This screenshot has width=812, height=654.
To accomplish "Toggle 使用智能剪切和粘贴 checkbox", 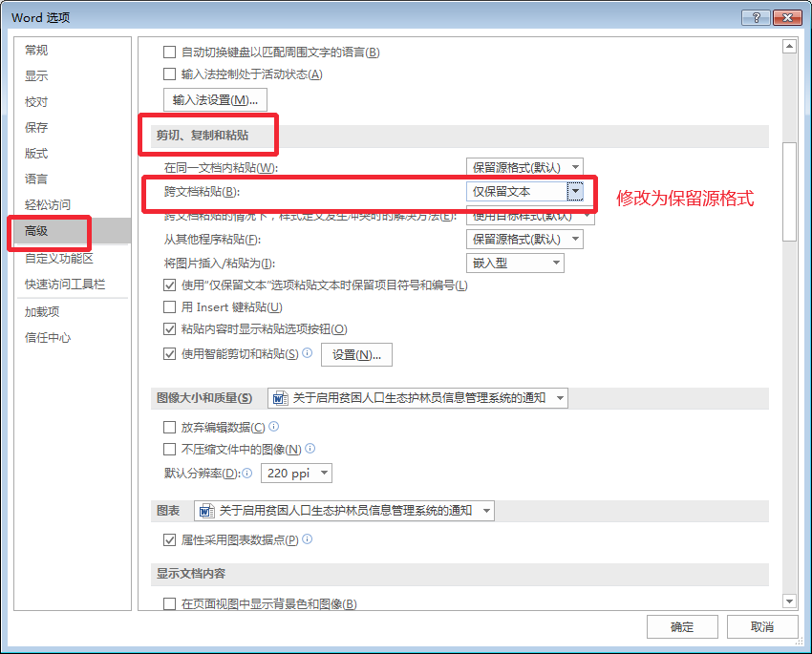I will [x=169, y=354].
